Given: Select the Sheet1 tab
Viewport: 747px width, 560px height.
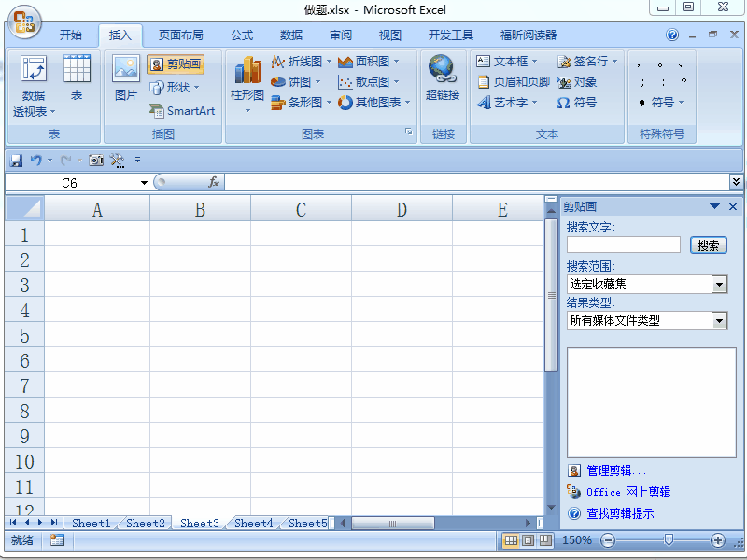Looking at the screenshot, I should tap(91, 524).
